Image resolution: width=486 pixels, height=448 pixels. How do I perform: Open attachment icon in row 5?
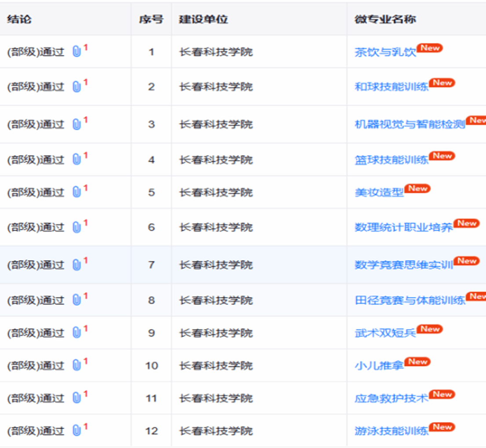coord(76,192)
